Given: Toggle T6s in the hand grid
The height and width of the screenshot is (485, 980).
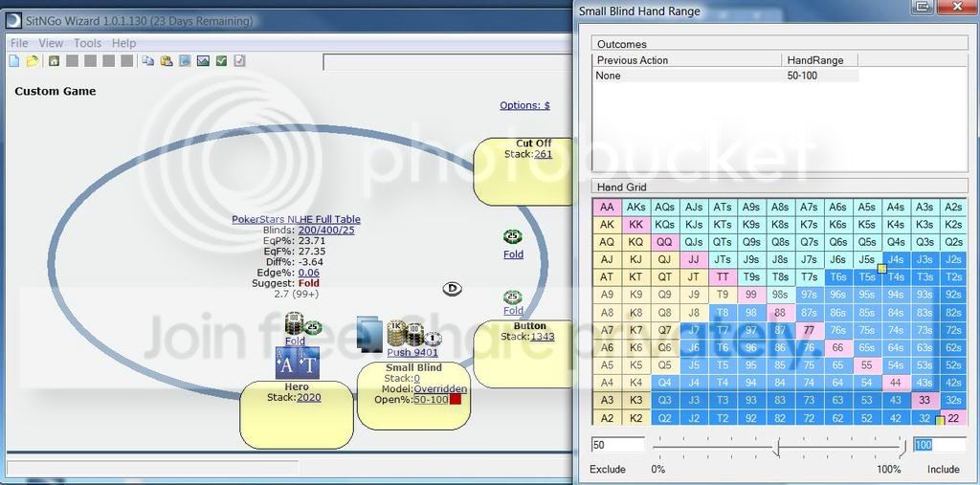Looking at the screenshot, I should pos(838,276).
